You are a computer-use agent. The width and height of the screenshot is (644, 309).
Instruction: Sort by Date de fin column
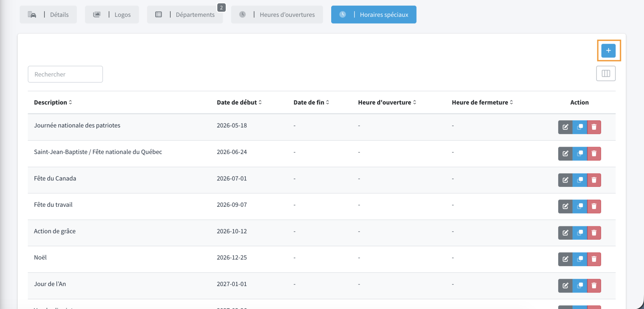point(311,102)
